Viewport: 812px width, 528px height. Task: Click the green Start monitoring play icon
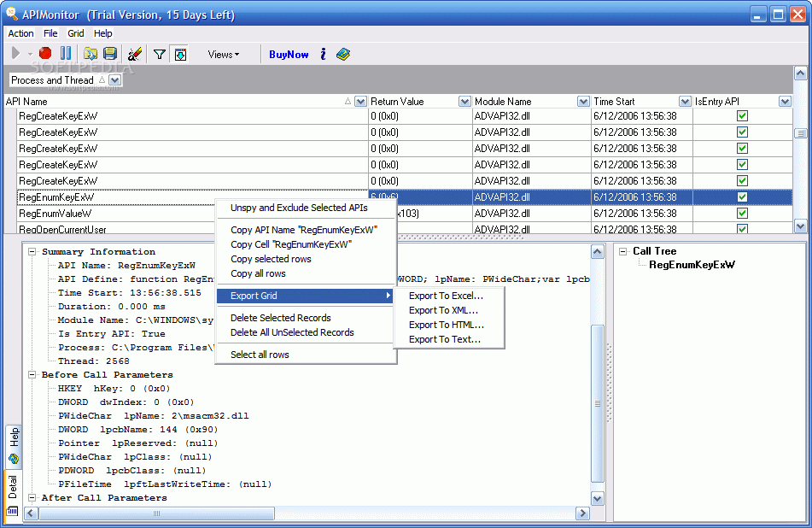tap(15, 53)
